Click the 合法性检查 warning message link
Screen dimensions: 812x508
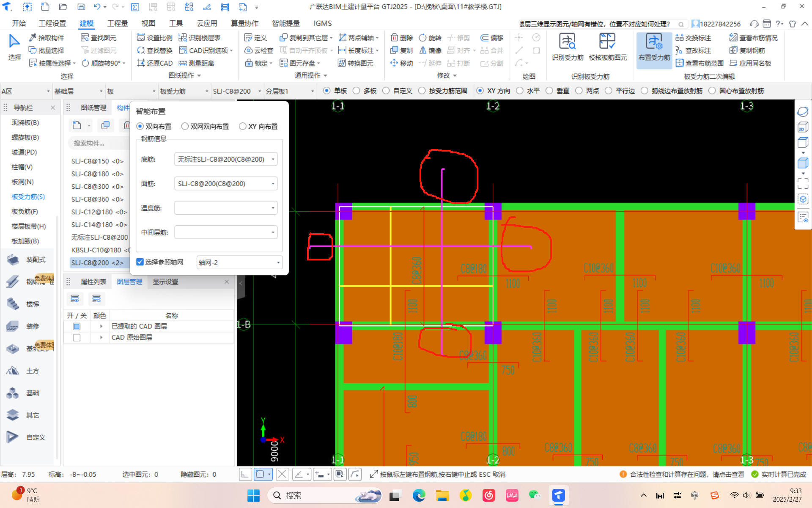point(686,475)
